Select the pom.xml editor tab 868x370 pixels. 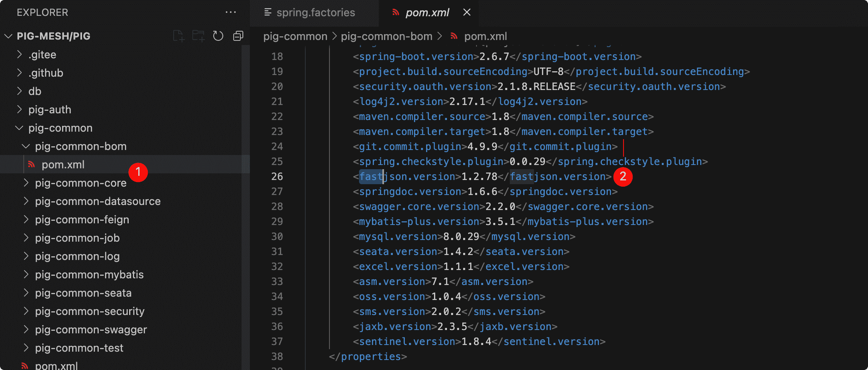click(x=427, y=12)
